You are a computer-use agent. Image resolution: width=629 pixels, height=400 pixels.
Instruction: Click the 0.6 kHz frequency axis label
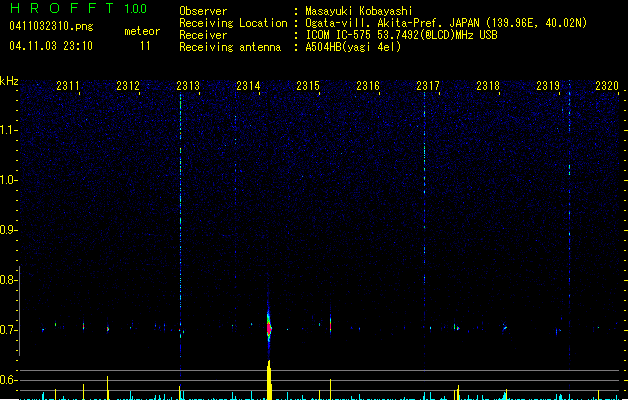(9, 380)
